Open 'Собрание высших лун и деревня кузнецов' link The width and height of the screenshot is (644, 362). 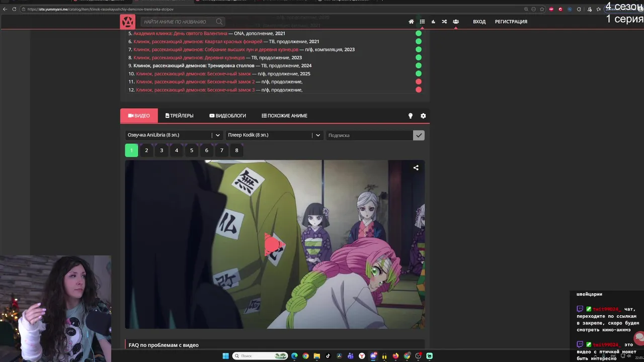click(x=216, y=50)
